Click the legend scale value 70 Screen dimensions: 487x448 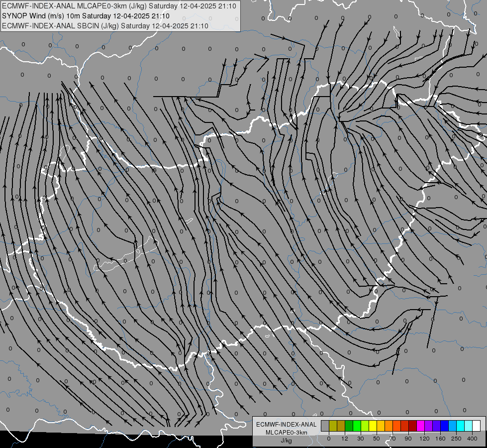click(x=392, y=439)
